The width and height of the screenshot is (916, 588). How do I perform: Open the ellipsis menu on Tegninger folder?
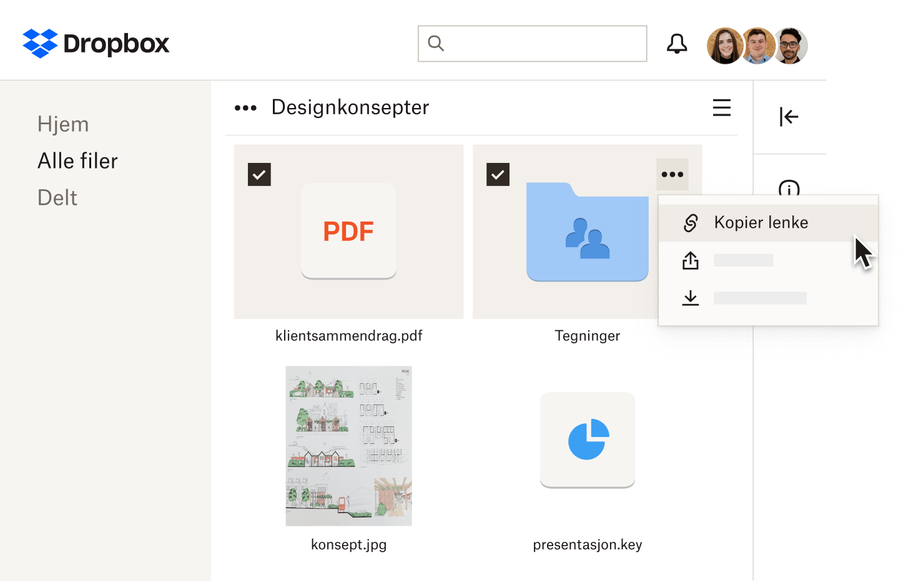pos(672,174)
